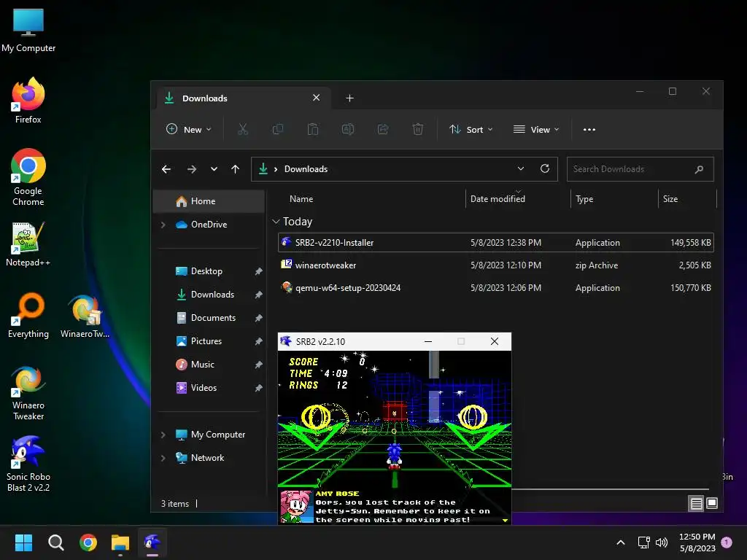Image resolution: width=747 pixels, height=560 pixels.
Task: Open the Notepad++ desktop icon
Action: tap(28, 244)
